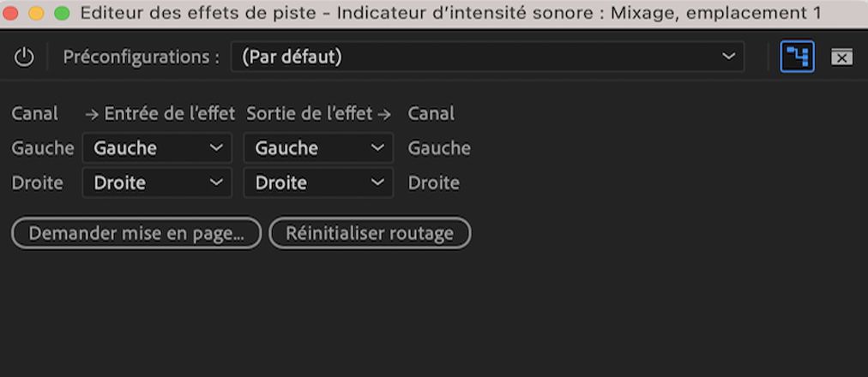Open the Préconfigurations preset dropdown
Viewport: 868px width, 377px height.
click(488, 57)
